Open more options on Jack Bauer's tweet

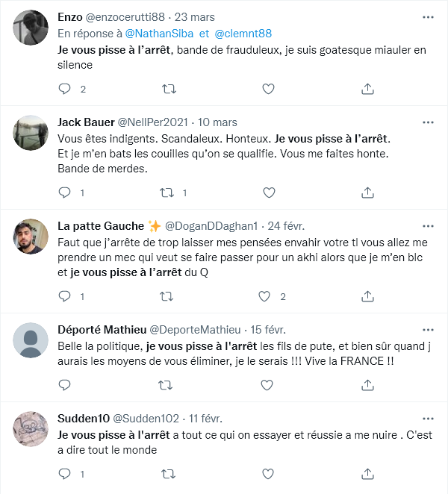click(x=427, y=122)
